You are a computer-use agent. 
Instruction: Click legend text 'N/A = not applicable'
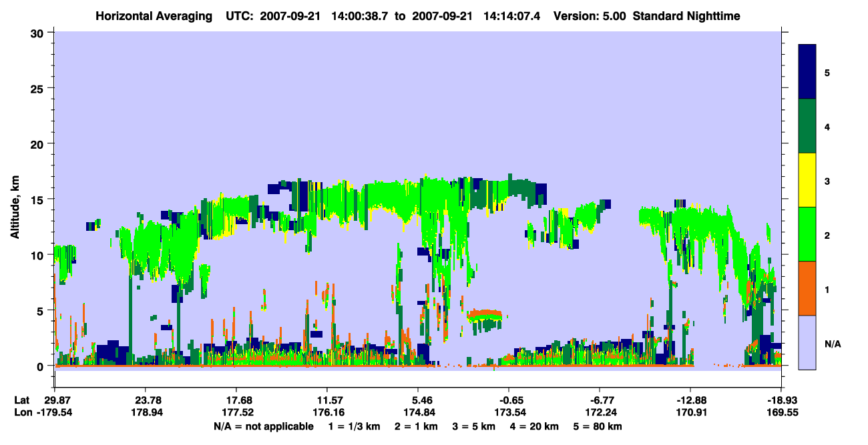tap(263, 426)
